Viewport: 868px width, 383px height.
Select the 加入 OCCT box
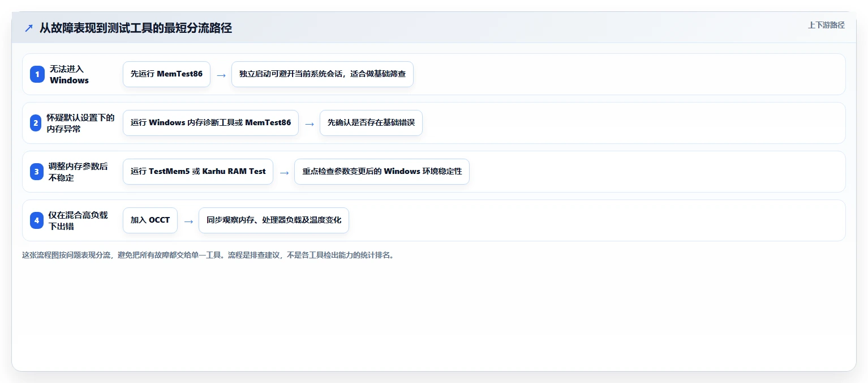click(x=150, y=220)
